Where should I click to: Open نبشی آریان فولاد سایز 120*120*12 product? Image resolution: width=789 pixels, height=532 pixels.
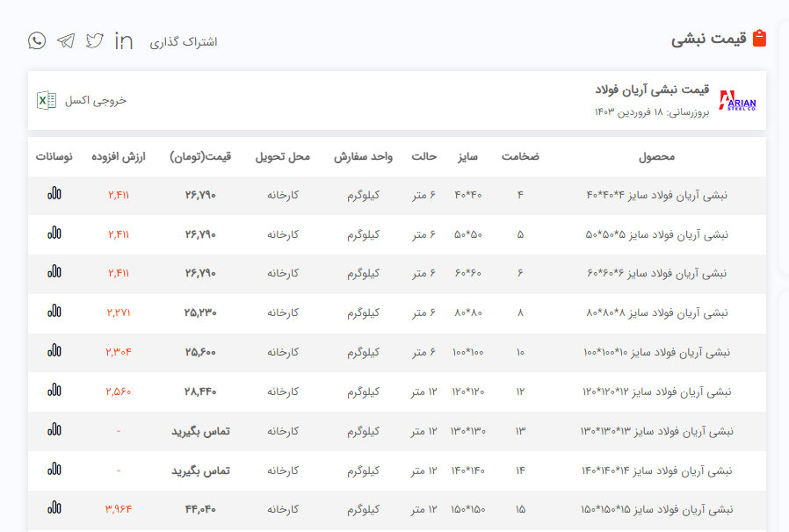(x=655, y=392)
